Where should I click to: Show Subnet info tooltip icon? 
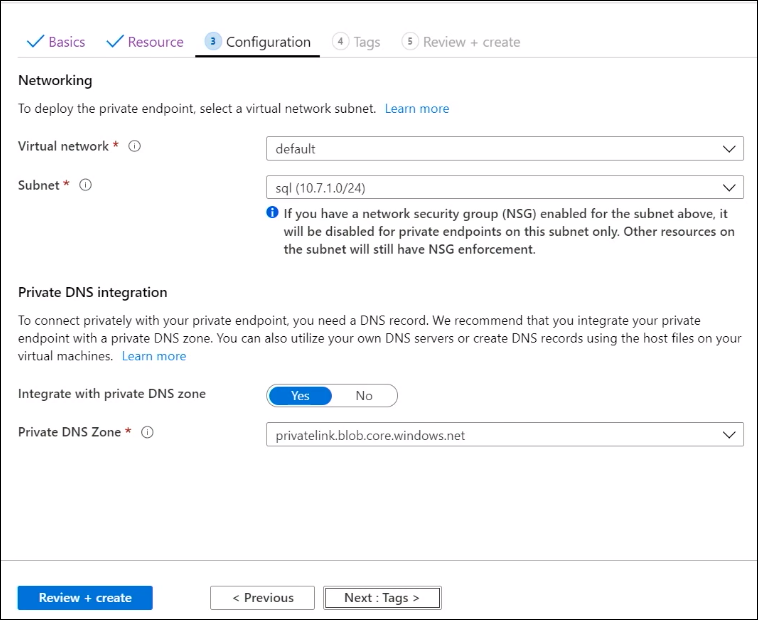(86, 185)
